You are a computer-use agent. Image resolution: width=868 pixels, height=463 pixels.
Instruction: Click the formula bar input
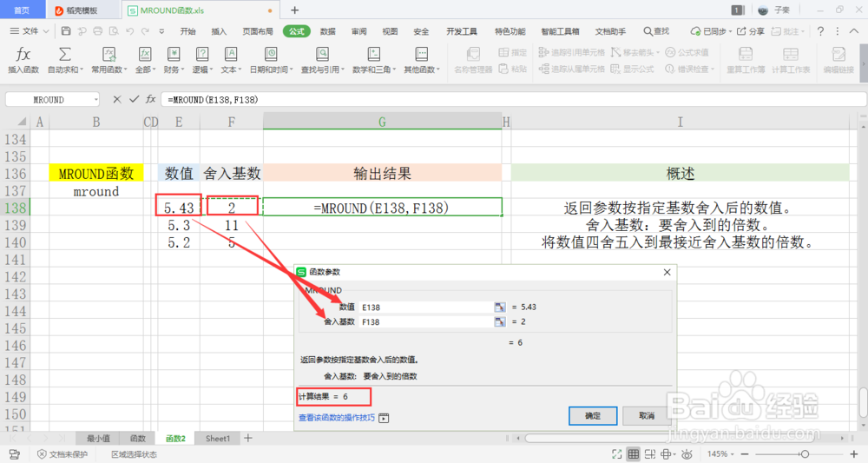(x=514, y=100)
